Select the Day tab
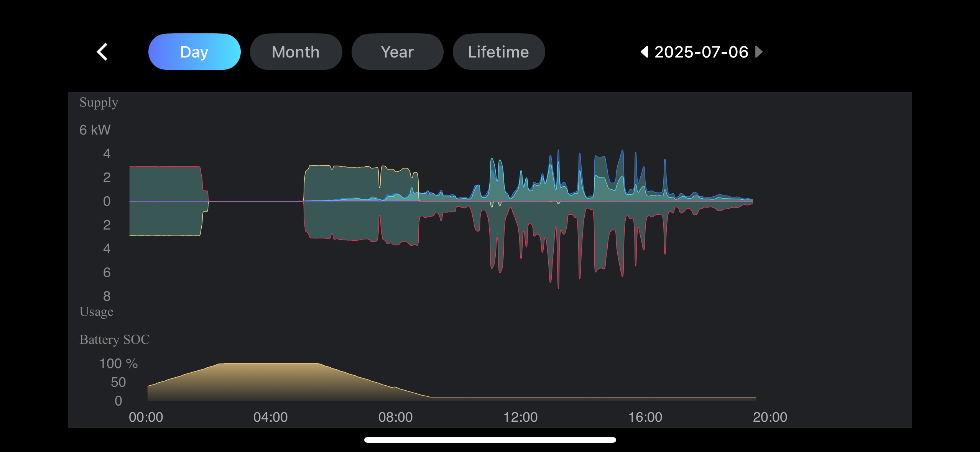 click(194, 52)
